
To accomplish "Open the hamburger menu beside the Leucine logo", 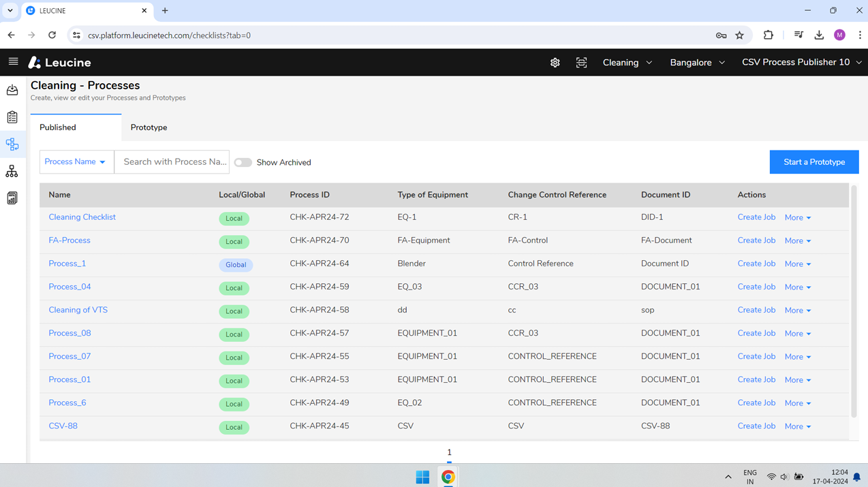I will point(13,62).
